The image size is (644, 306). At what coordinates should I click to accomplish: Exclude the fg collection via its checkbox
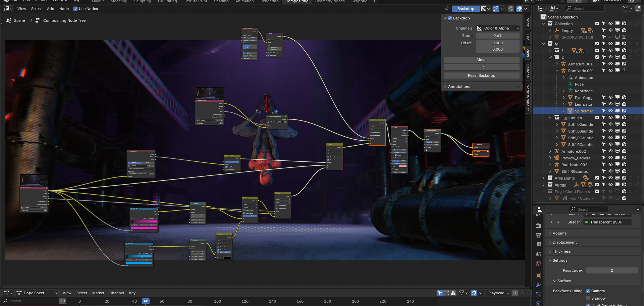pyautogui.click(x=597, y=44)
